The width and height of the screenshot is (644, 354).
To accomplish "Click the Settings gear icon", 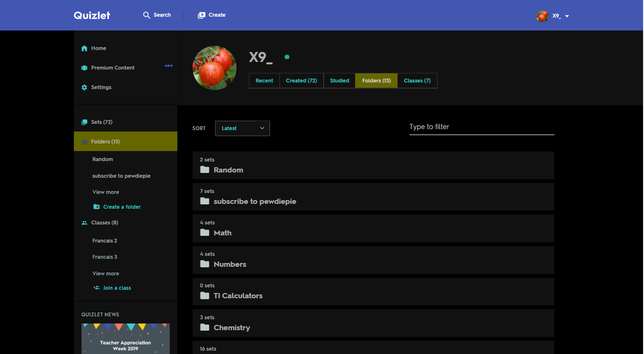I will tap(84, 87).
